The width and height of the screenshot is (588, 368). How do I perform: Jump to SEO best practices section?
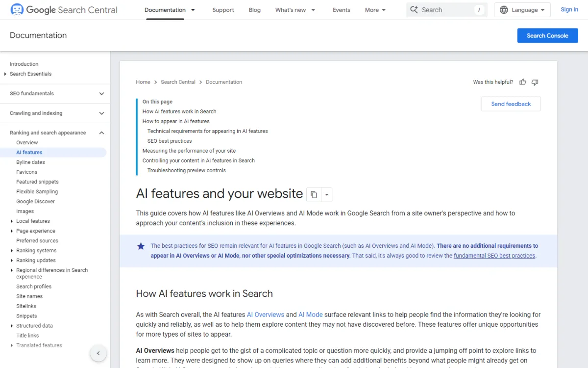coord(170,141)
